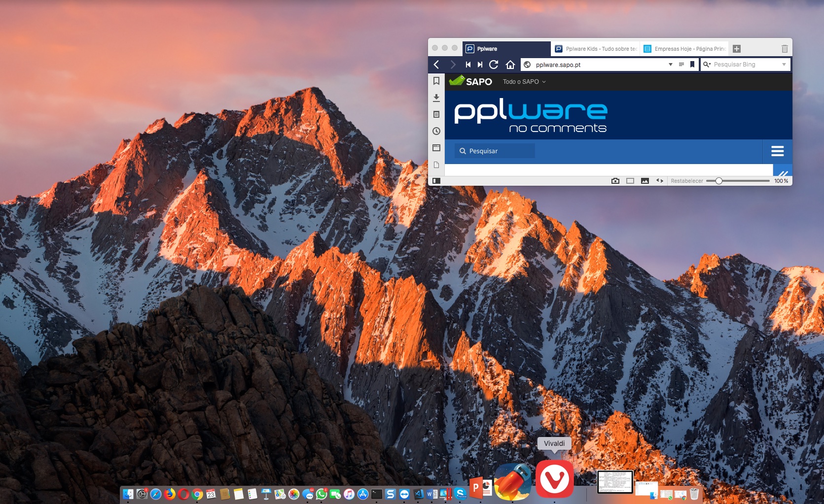
Task: Click the forward navigation arrow
Action: coord(453,65)
